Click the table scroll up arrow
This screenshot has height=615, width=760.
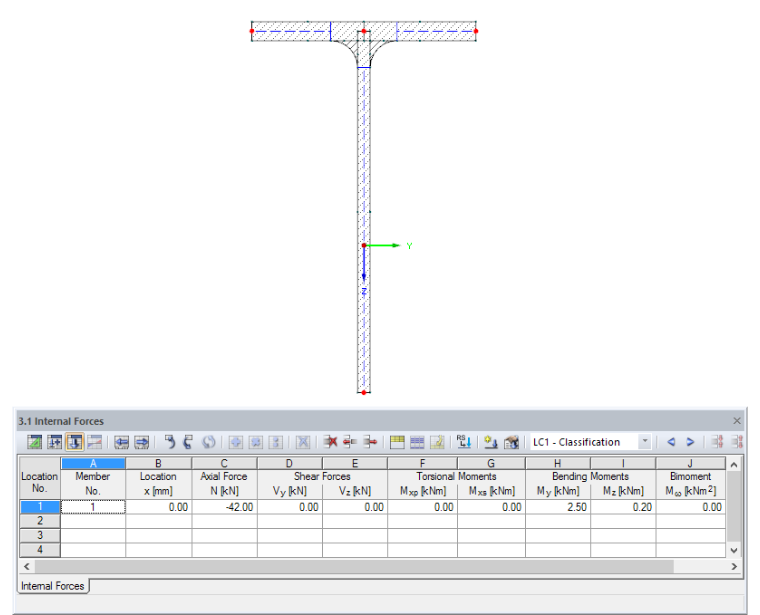(x=734, y=465)
